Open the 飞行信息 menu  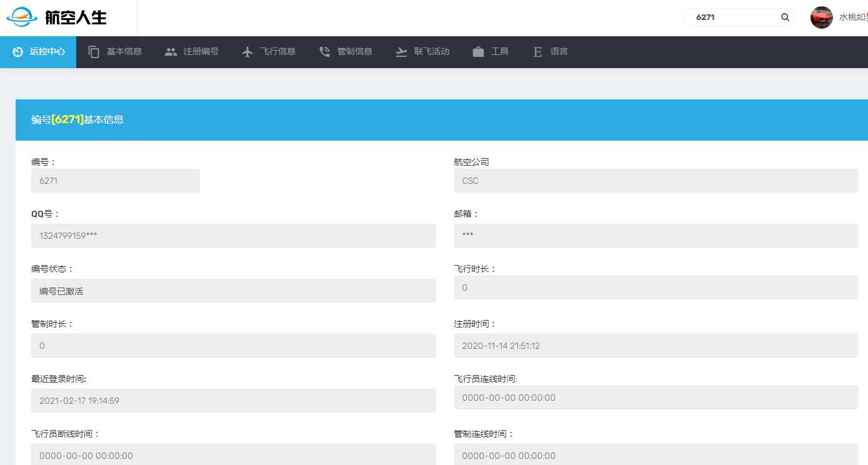coord(278,51)
